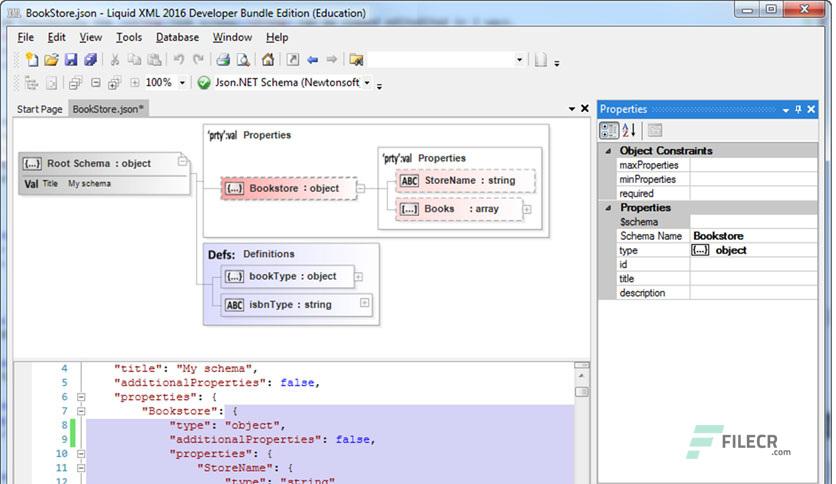
Task: Click the Schema Name value Bookstore
Action: click(753, 236)
